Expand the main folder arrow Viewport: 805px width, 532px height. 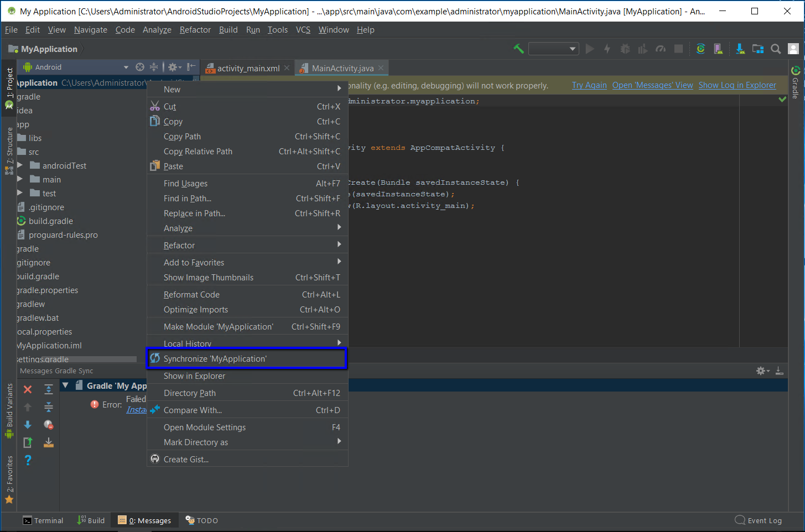(20, 179)
